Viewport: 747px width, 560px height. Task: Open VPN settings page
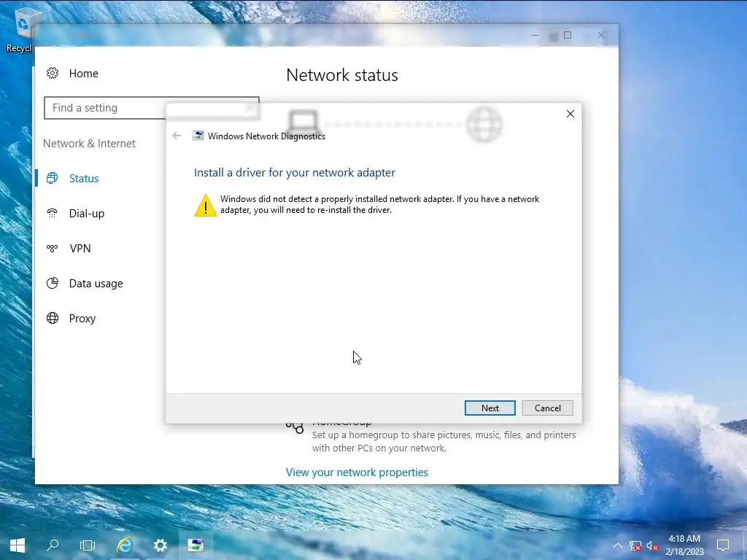(x=80, y=249)
